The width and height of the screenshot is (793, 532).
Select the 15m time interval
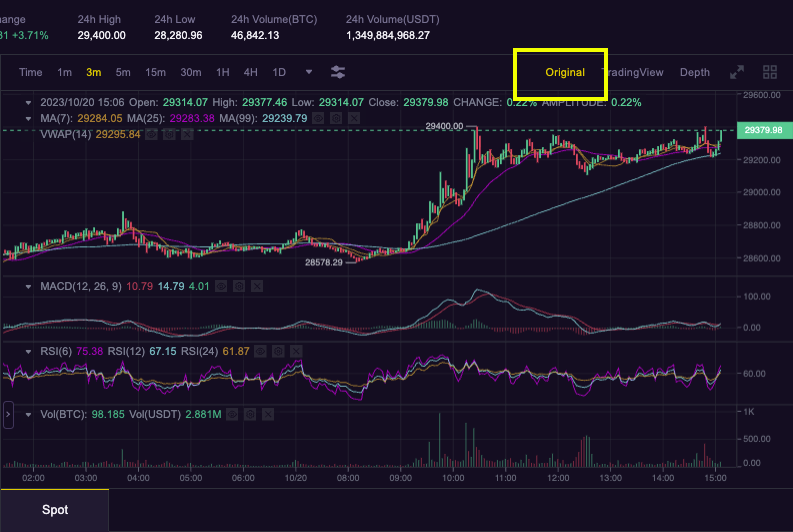pos(155,72)
